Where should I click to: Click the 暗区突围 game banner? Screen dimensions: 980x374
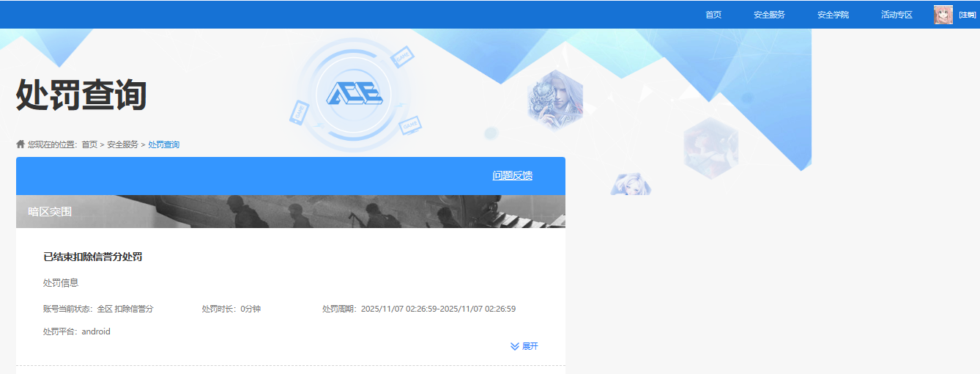click(x=290, y=211)
